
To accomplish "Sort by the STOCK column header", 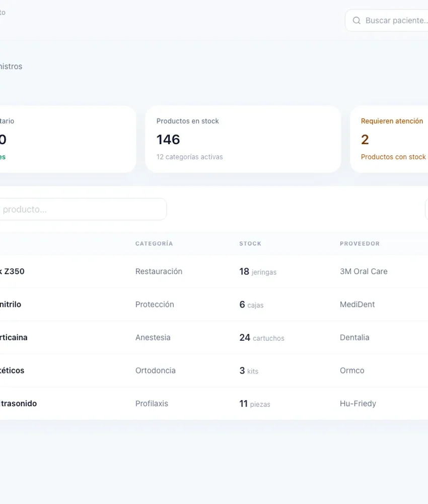I will click(x=250, y=243).
